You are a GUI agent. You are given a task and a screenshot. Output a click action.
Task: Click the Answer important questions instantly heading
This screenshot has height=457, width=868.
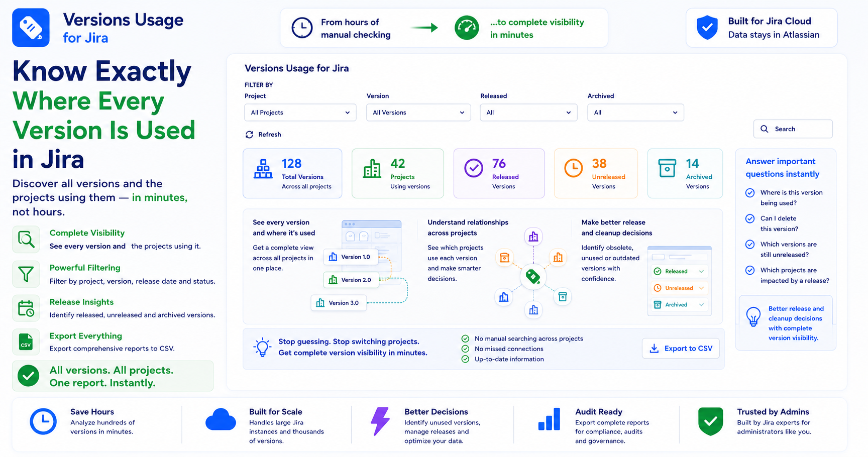coord(782,168)
